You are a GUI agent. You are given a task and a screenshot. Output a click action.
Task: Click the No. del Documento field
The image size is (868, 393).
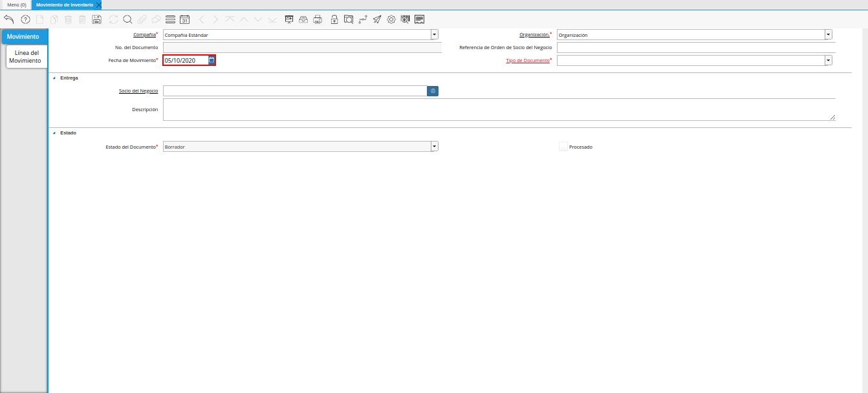[302, 47]
